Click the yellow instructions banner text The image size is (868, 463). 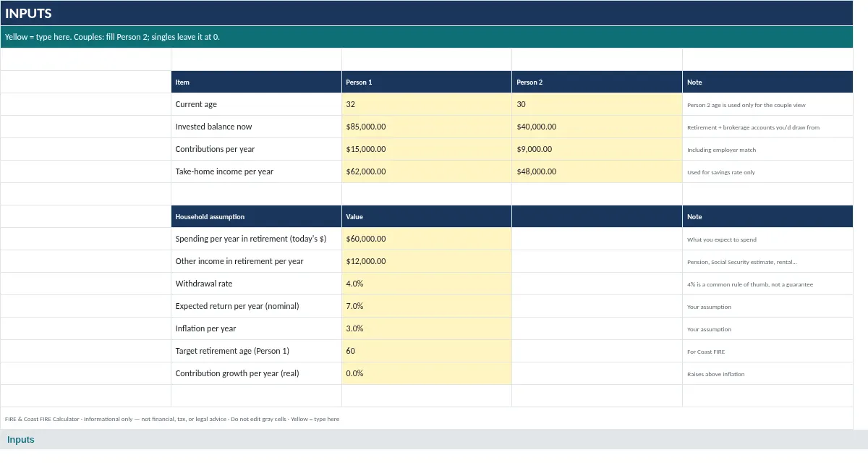point(112,37)
